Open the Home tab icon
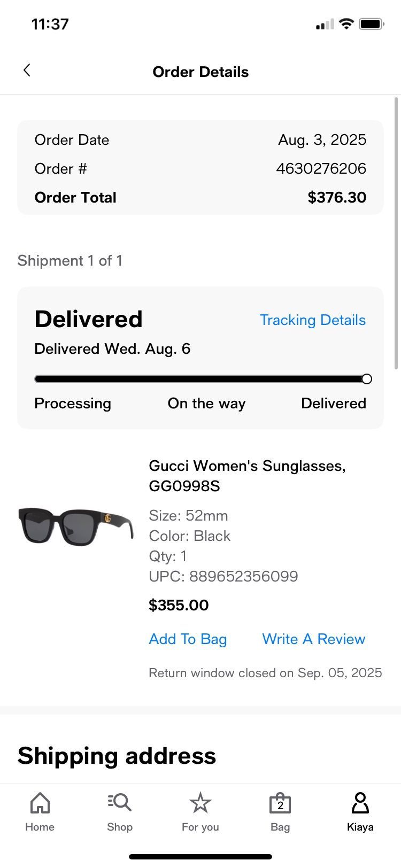401x868 pixels. pos(40,803)
